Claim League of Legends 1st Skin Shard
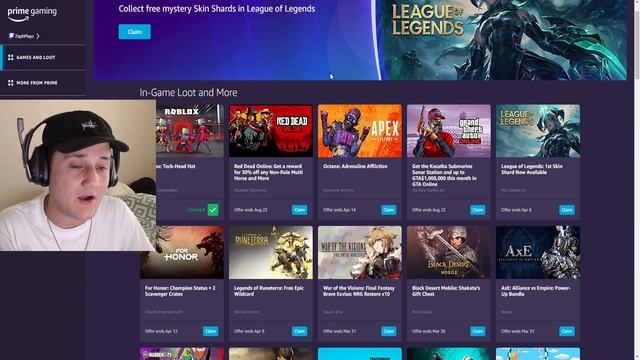The height and width of the screenshot is (360, 640). click(x=567, y=210)
